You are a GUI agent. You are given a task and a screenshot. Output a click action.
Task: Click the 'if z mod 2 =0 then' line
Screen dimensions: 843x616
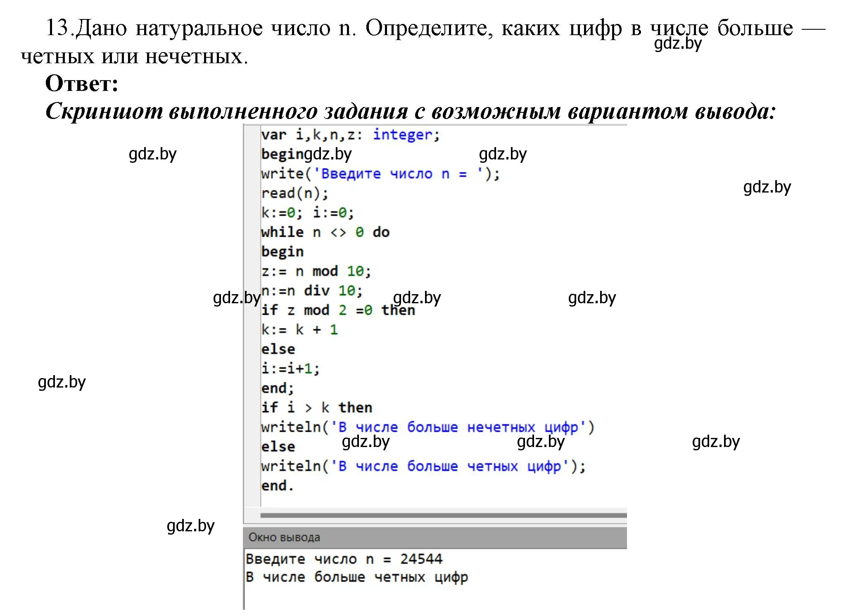pos(338,310)
